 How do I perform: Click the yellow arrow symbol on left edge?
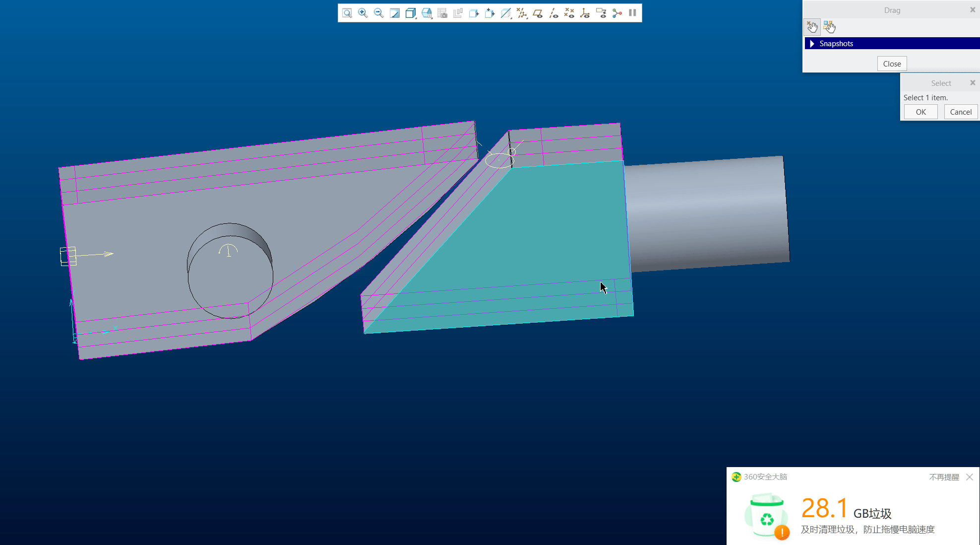(87, 256)
